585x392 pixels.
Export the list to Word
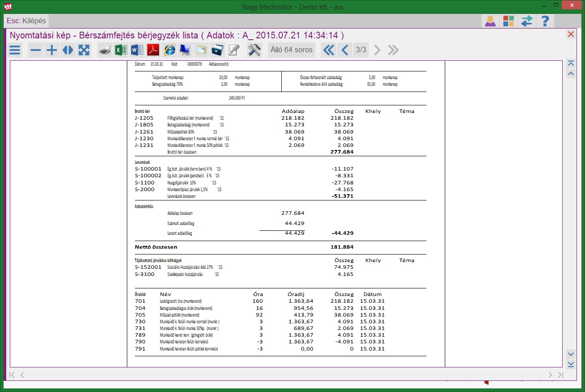point(137,50)
